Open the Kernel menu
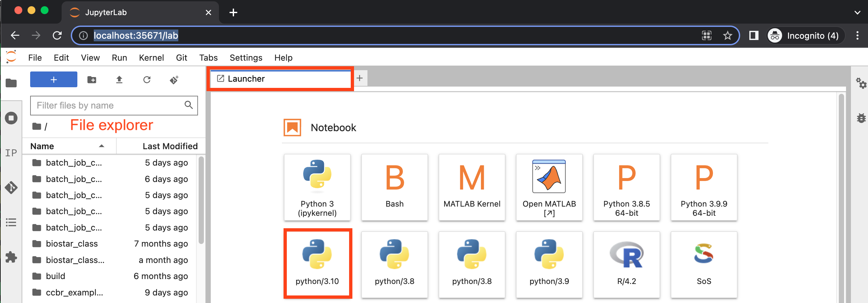The height and width of the screenshot is (303, 868). [x=151, y=58]
